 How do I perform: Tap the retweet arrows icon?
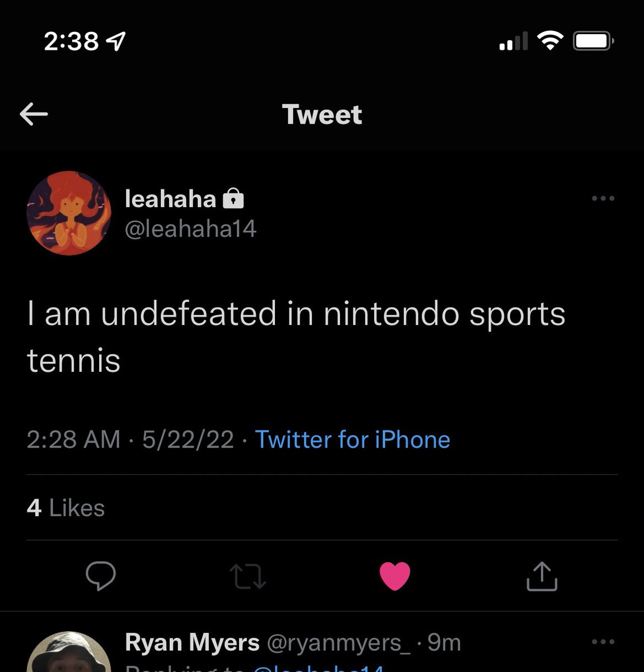(x=248, y=576)
